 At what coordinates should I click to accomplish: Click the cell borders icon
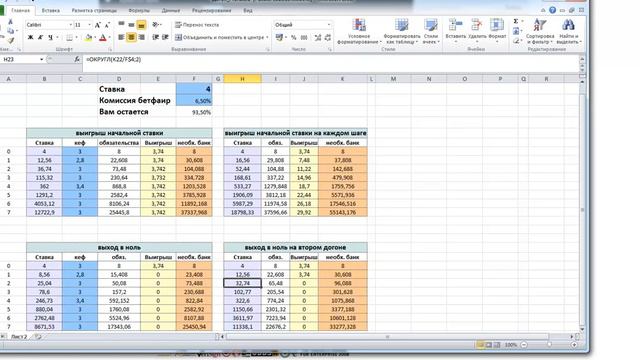(x=69, y=38)
